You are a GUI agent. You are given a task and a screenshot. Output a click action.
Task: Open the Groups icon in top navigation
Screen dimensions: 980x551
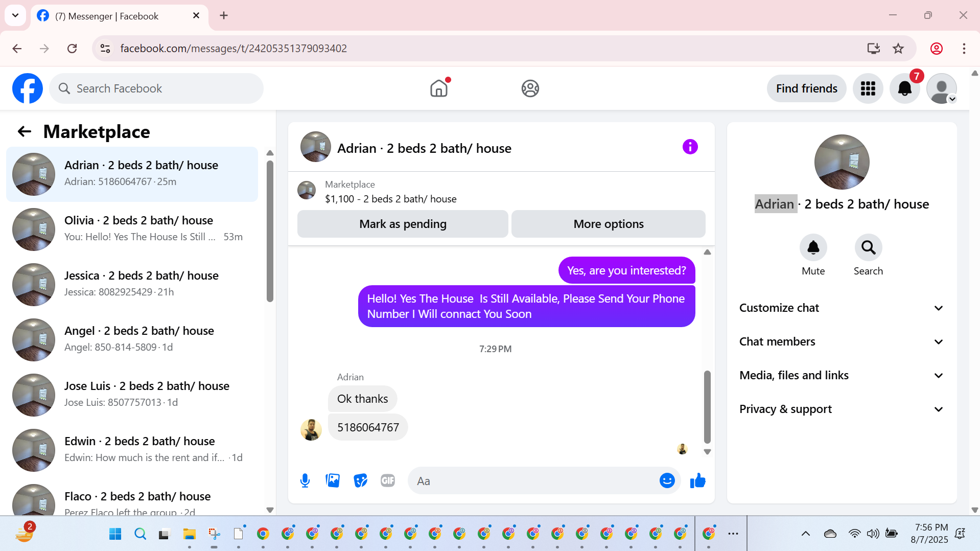pyautogui.click(x=530, y=88)
